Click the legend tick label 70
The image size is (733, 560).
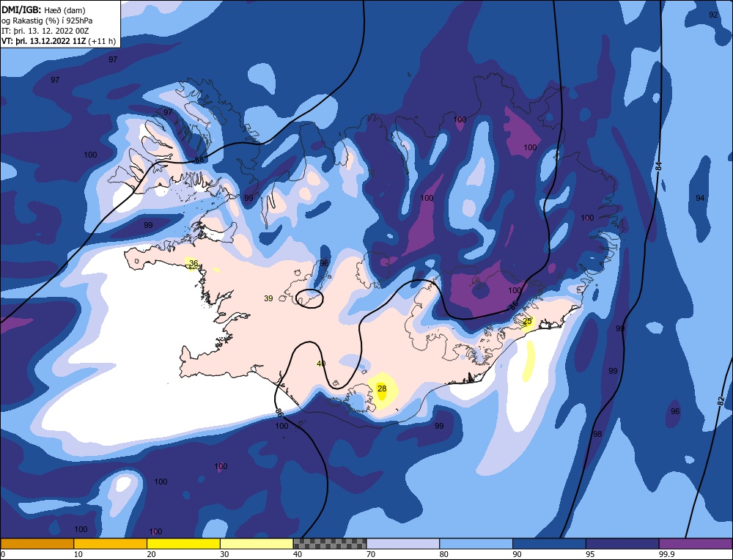pos(371,554)
